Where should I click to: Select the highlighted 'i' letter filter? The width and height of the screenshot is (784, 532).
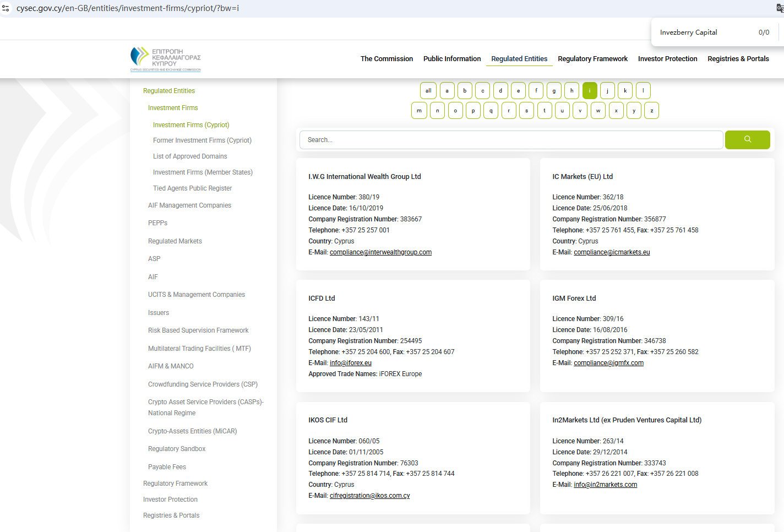click(x=589, y=91)
